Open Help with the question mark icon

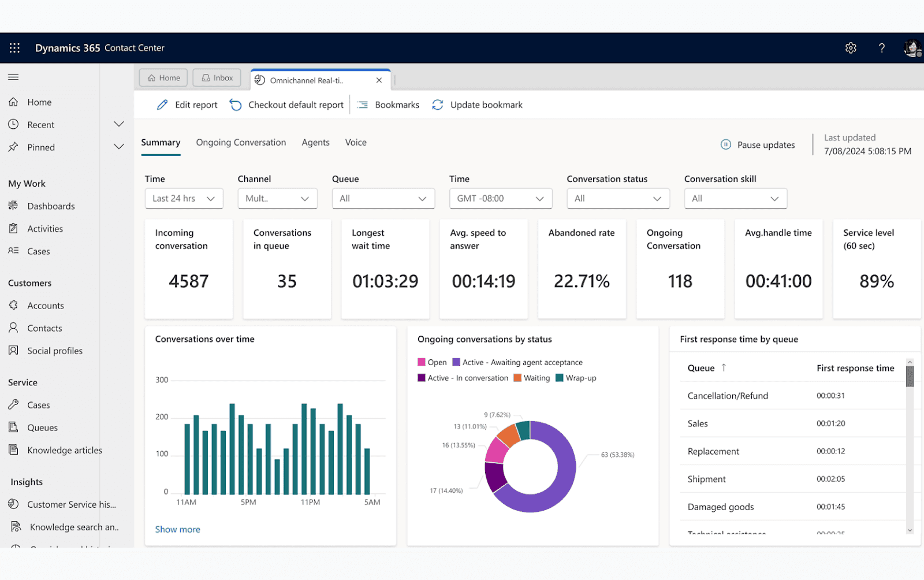(882, 48)
